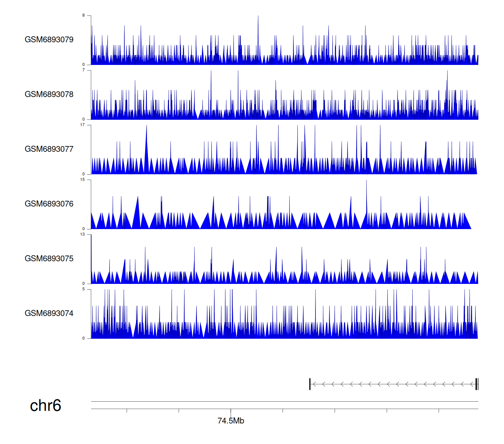The image size is (504, 444).
Task: Select the GSM6893074 track label
Action: click(49, 313)
